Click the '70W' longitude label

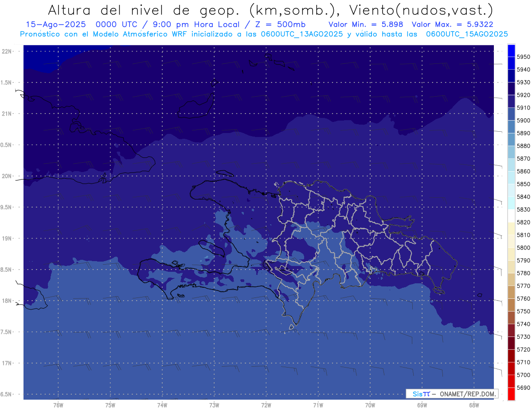(x=370, y=405)
